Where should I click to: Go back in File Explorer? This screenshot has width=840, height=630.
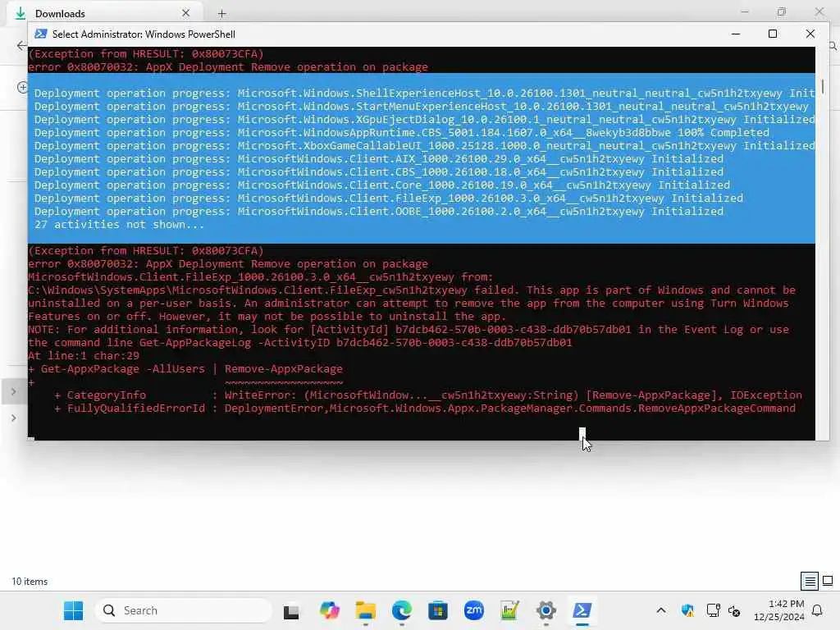21,46
